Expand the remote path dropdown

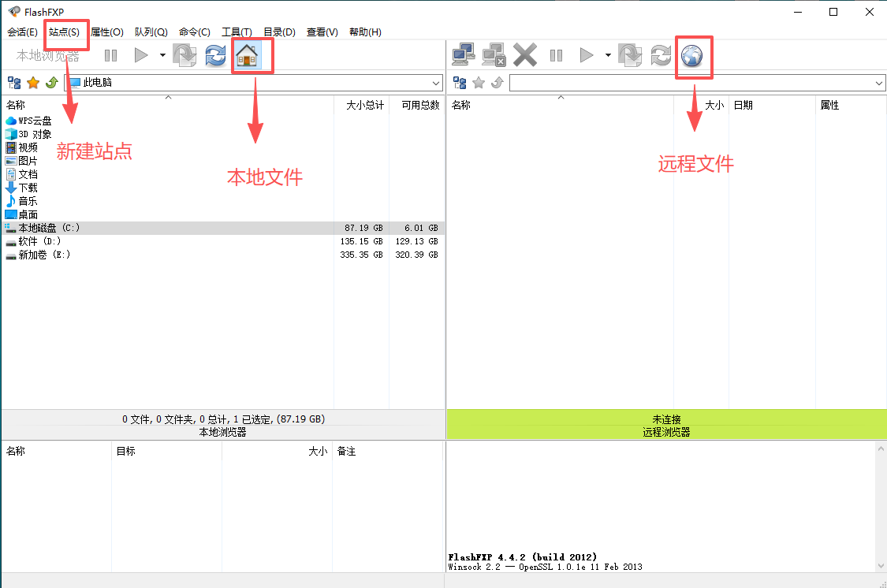pyautogui.click(x=879, y=83)
